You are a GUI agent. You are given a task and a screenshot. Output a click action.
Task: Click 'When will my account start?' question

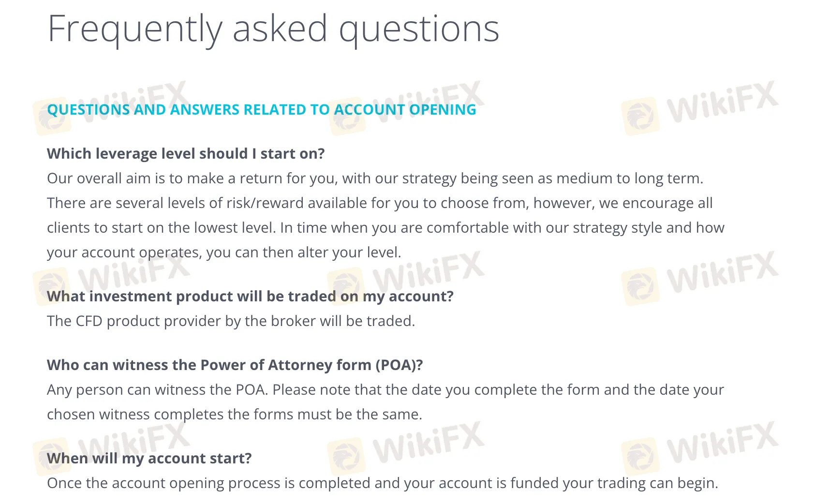[x=149, y=459]
